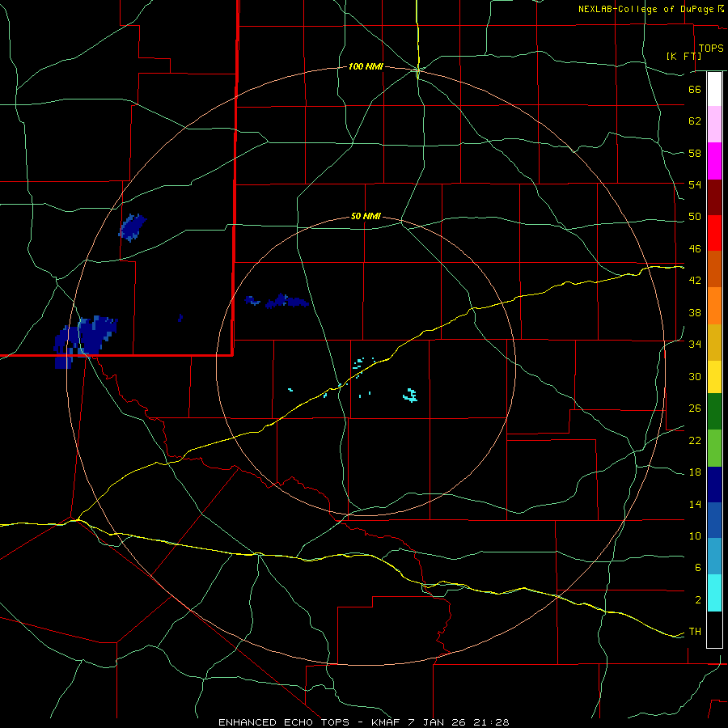Click the legend value 54

695,184
